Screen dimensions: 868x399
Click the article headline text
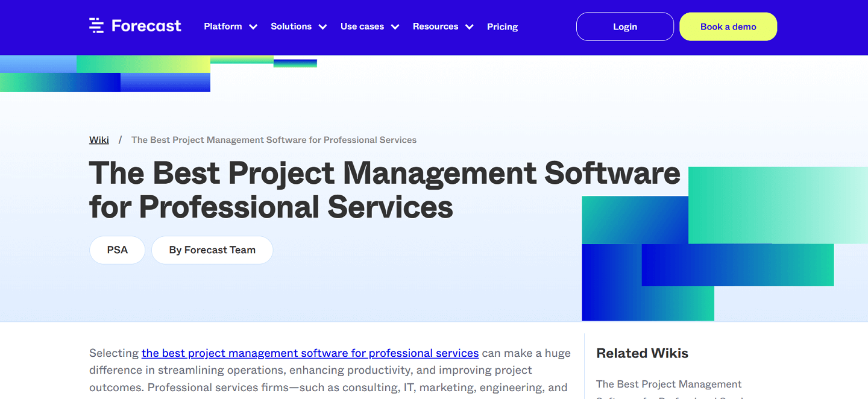tap(384, 190)
